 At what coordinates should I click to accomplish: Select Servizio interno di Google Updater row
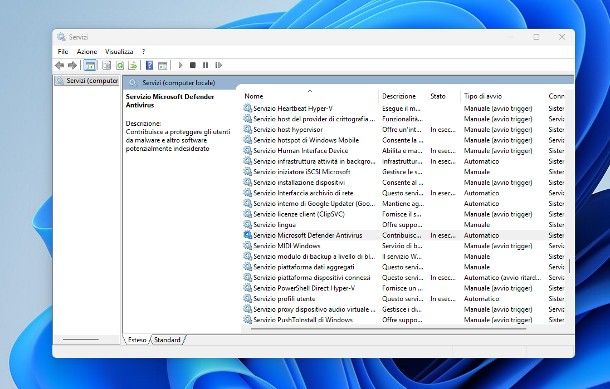tap(403, 203)
